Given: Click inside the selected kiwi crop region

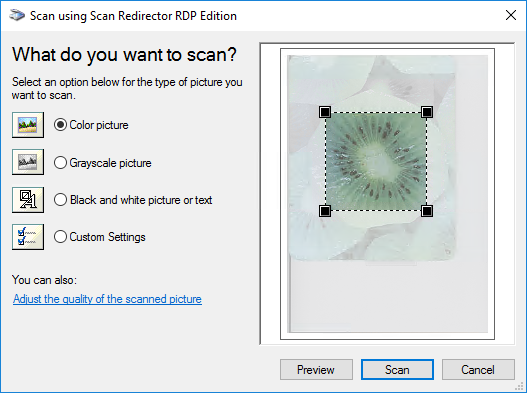Looking at the screenshot, I should pyautogui.click(x=376, y=161).
